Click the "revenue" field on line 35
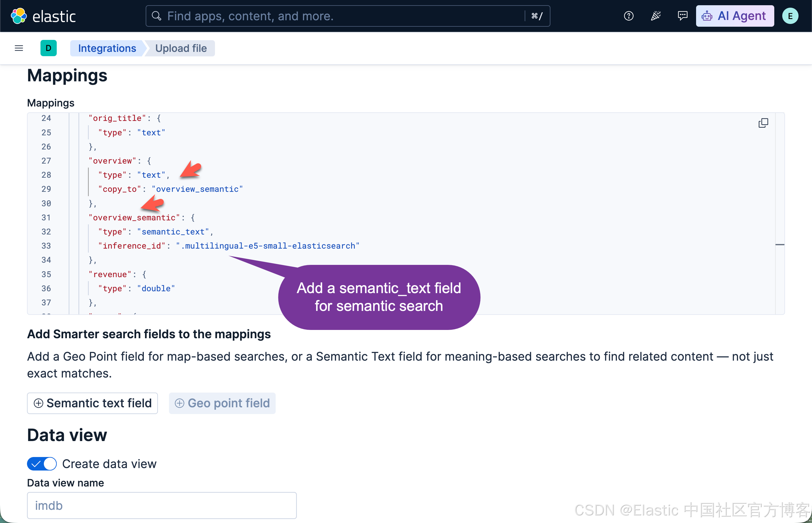812x523 pixels. click(110, 274)
